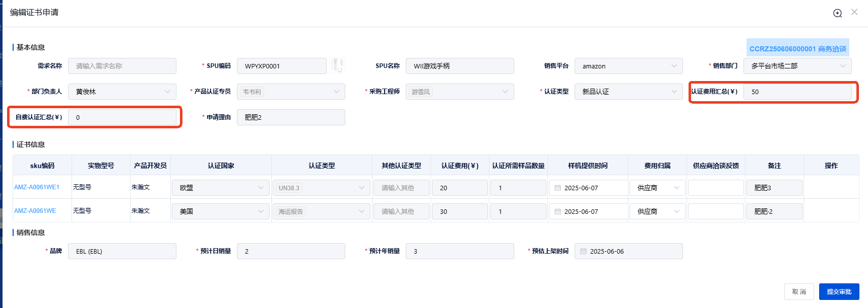Click the calendar icon in the second row's 样机提供时间
868x308 pixels.
click(557, 211)
